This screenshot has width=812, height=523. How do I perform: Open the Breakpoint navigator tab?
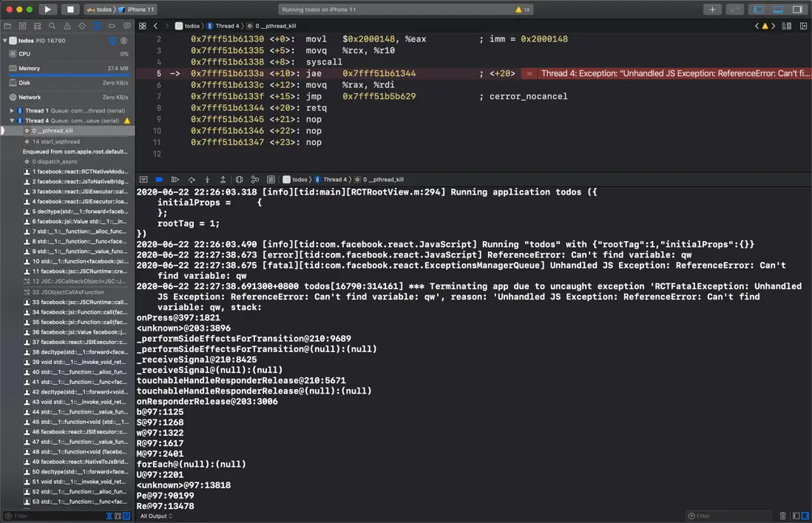112,26
